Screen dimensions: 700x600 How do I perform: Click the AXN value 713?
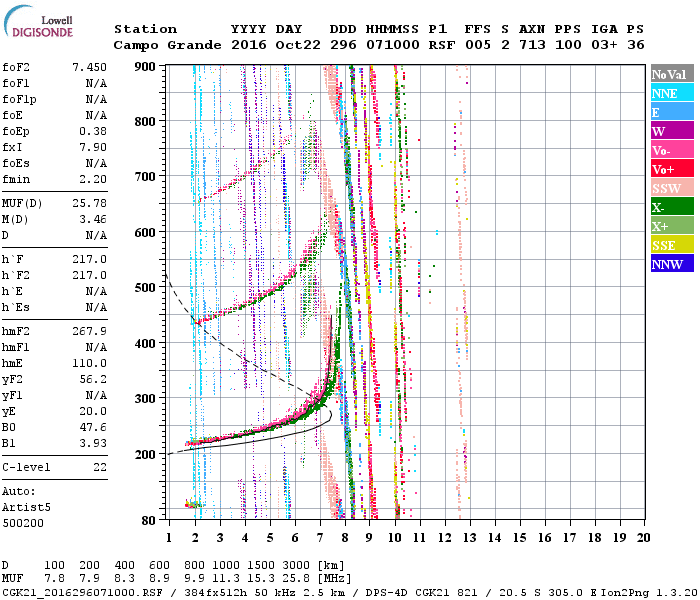[532, 45]
